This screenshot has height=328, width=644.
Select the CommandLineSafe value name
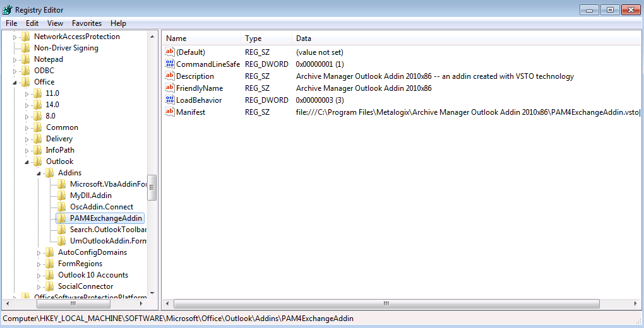pos(208,64)
